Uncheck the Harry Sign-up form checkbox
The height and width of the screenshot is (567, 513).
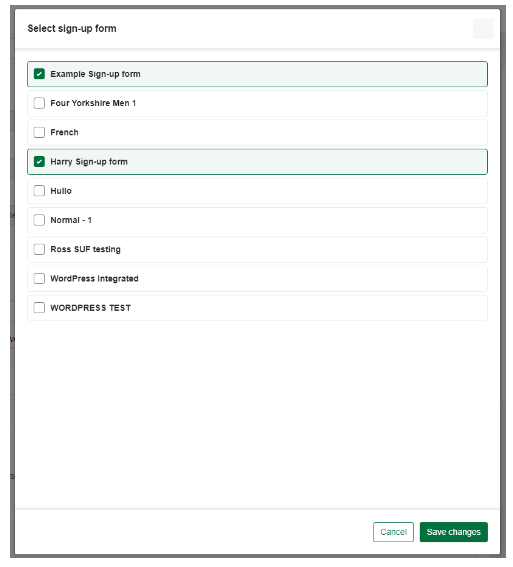click(x=39, y=162)
